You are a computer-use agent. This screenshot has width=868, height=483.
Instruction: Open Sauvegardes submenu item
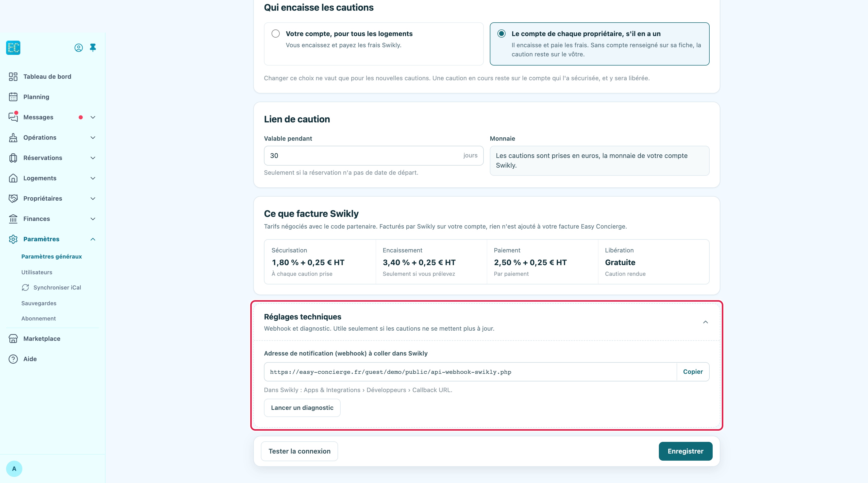pos(39,303)
